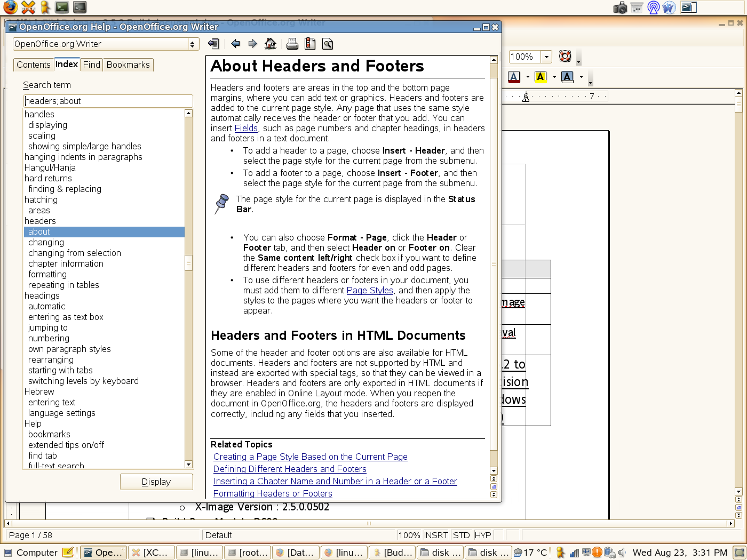Click the Display button
The height and width of the screenshot is (560, 747).
click(156, 482)
